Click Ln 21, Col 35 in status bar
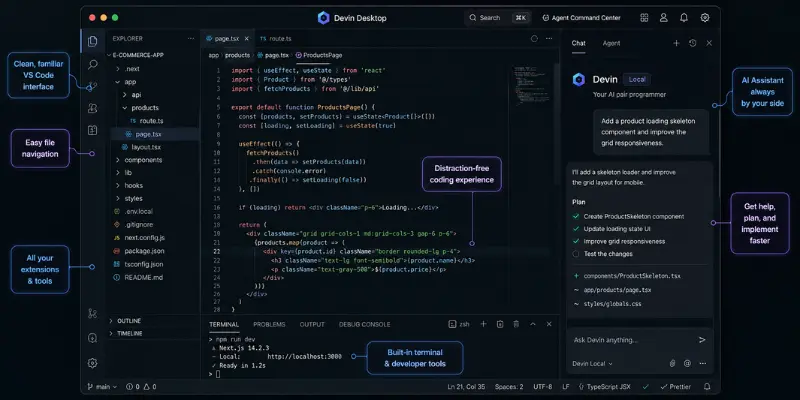This screenshot has width=800, height=400. 466,387
